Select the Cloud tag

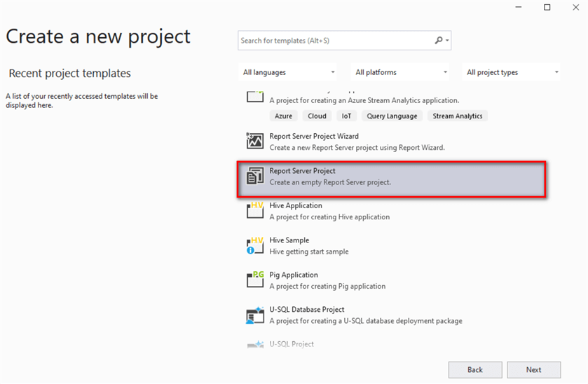317,116
